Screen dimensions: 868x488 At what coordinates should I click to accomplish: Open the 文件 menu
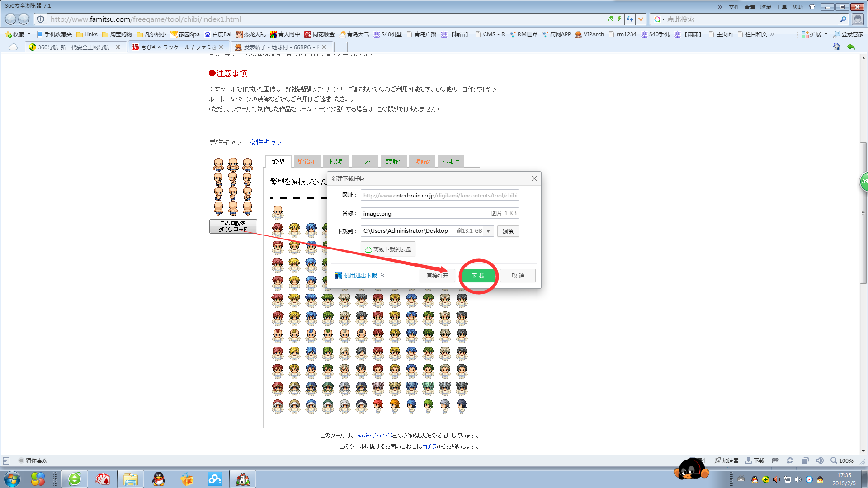pos(734,7)
